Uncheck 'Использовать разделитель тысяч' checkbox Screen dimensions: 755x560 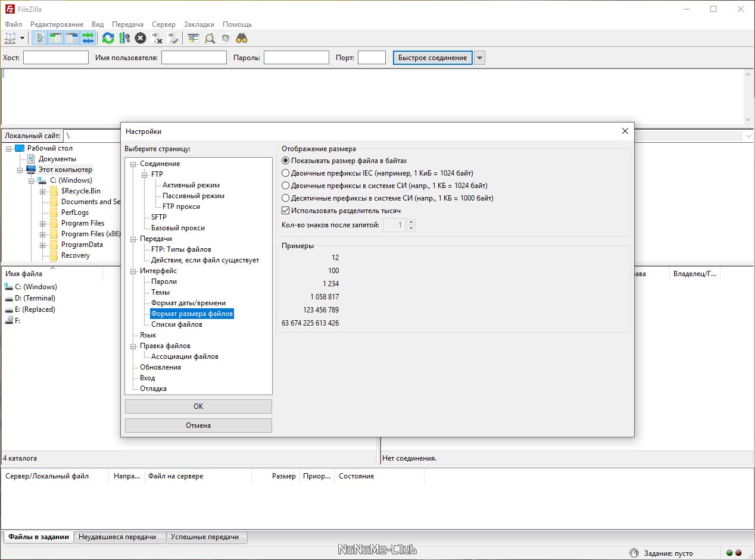tap(286, 211)
